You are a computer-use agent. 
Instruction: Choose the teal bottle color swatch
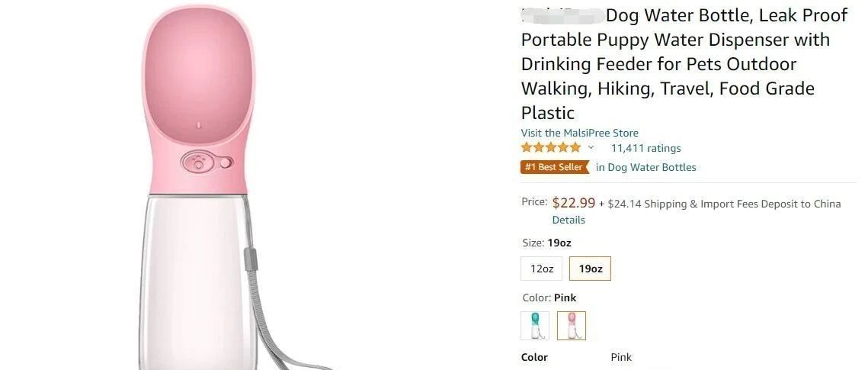click(x=534, y=326)
